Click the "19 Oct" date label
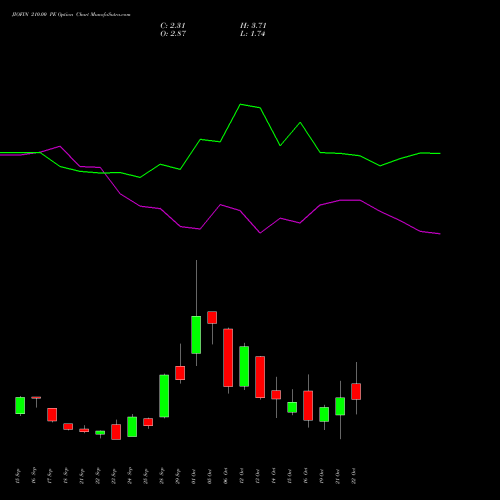This screenshot has width=500, height=500. [322, 476]
